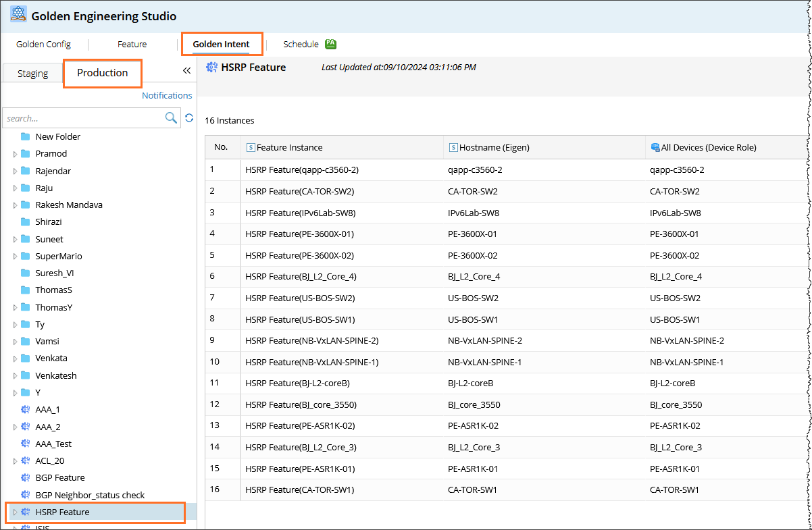Expand the Pramod folder
Screen dimensions: 812x530
pyautogui.click(x=15, y=154)
